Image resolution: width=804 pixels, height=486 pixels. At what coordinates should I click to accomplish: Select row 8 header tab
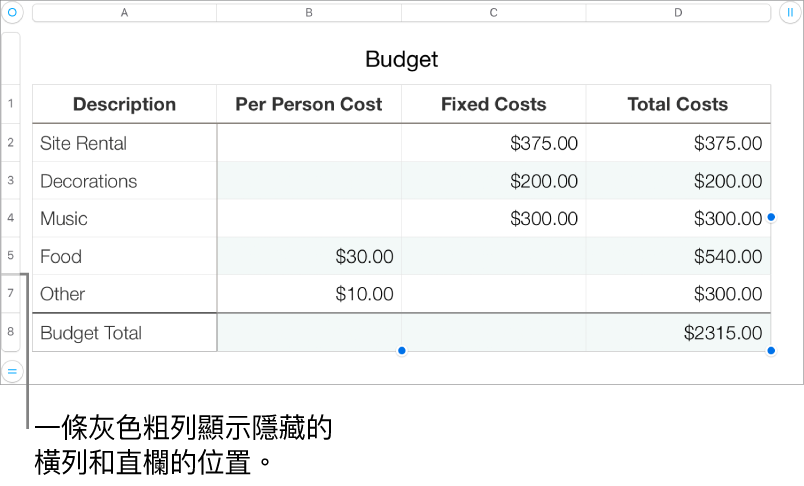[x=11, y=332]
